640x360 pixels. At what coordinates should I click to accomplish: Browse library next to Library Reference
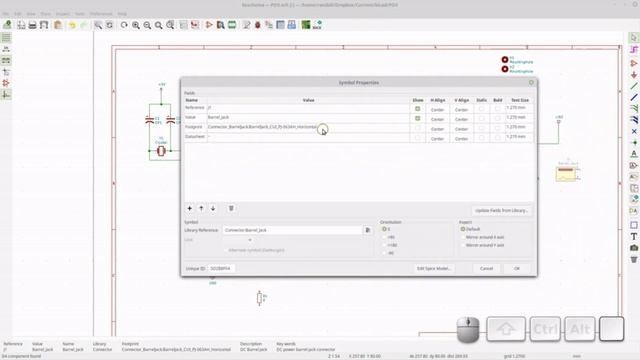[368, 230]
